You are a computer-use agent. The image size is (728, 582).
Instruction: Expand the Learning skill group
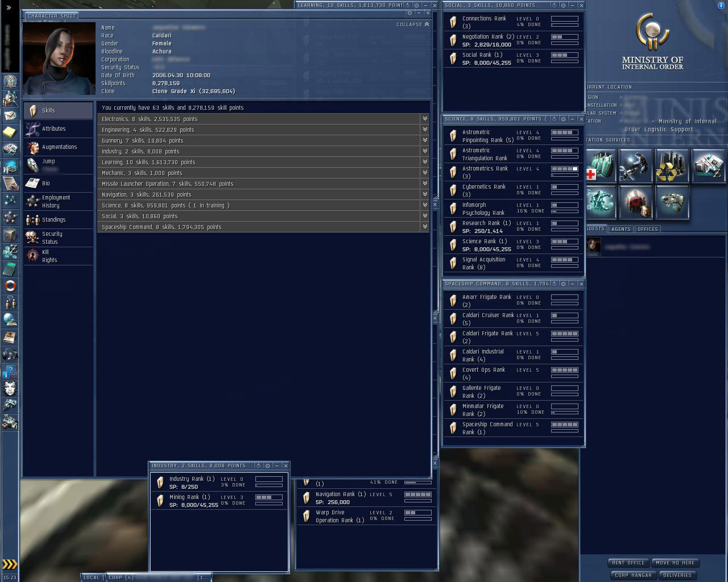pyautogui.click(x=424, y=162)
